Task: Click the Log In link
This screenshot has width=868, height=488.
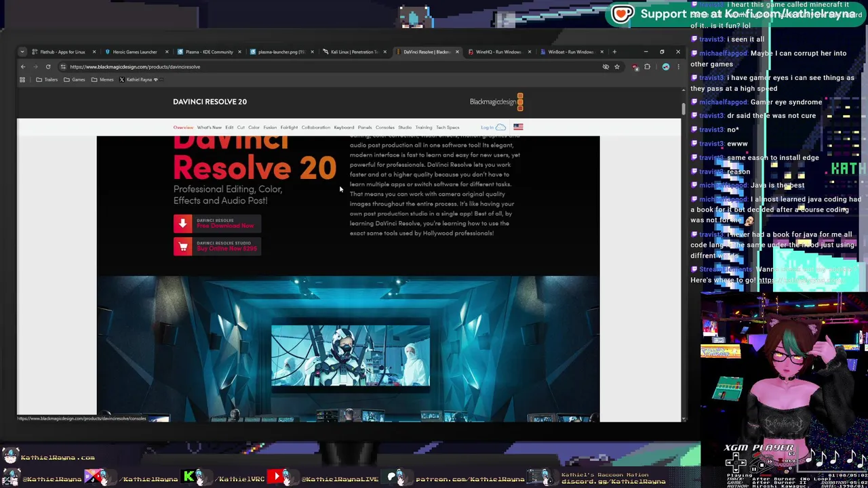Action: 487,127
